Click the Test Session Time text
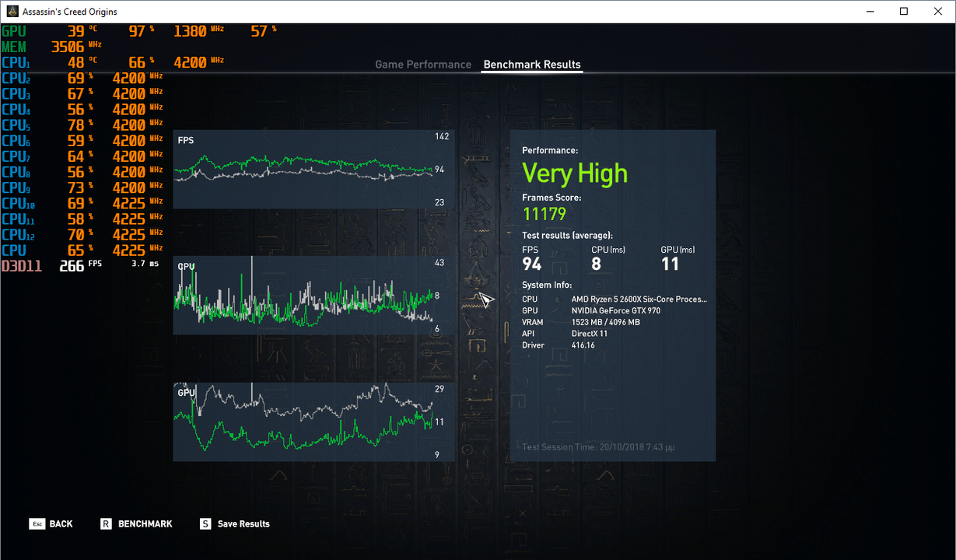The width and height of the screenshot is (956, 560). coord(598,447)
